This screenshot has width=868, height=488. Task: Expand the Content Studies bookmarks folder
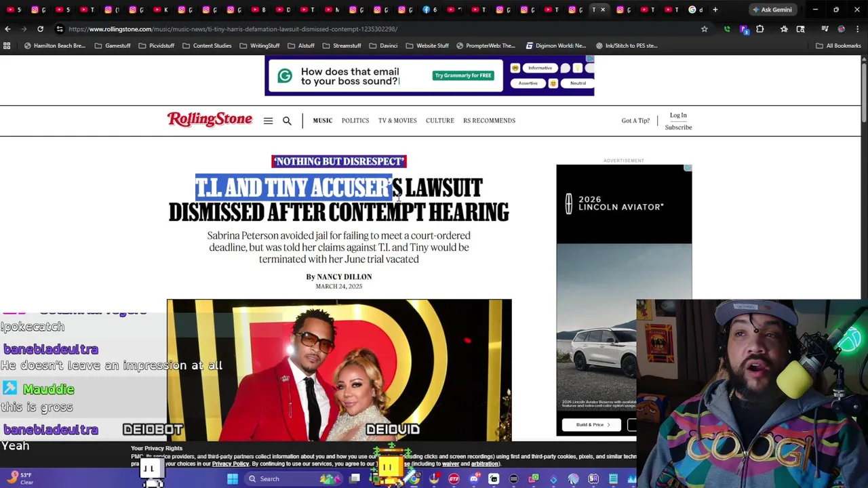(207, 45)
